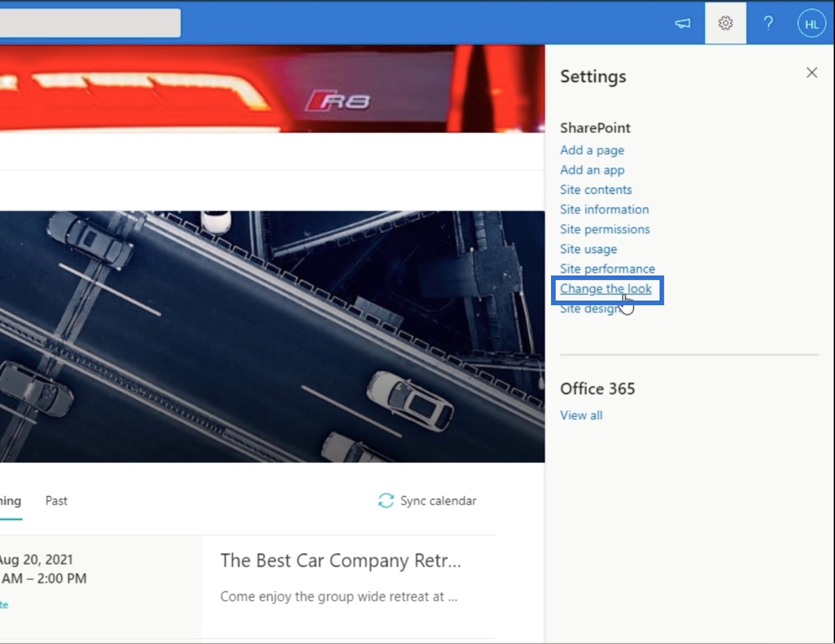The height and width of the screenshot is (644, 835).
Task: Click the Office 365 section heading
Action: 598,389
